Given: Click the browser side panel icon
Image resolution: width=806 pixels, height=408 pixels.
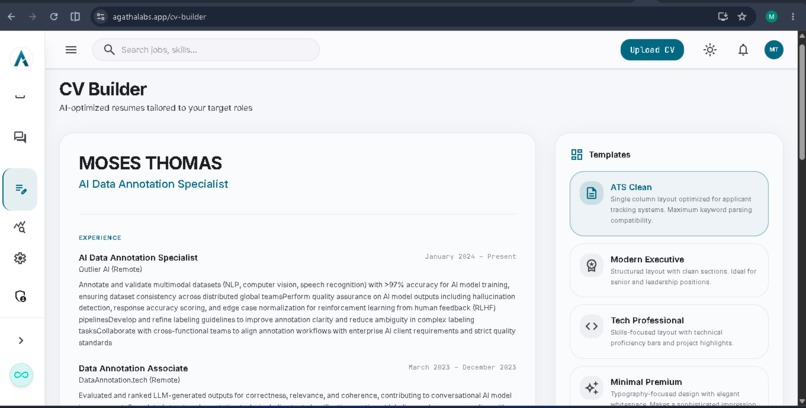Looking at the screenshot, I should (75, 16).
